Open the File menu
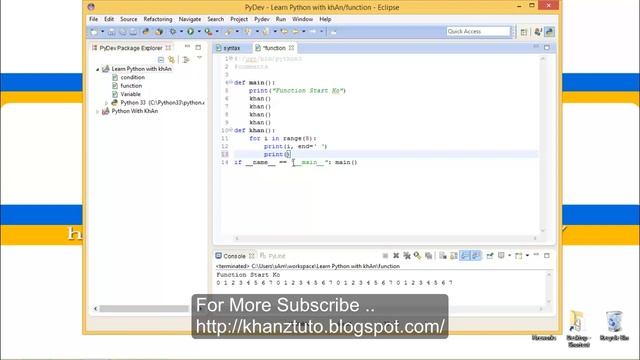The width and height of the screenshot is (640, 360). click(x=93, y=19)
